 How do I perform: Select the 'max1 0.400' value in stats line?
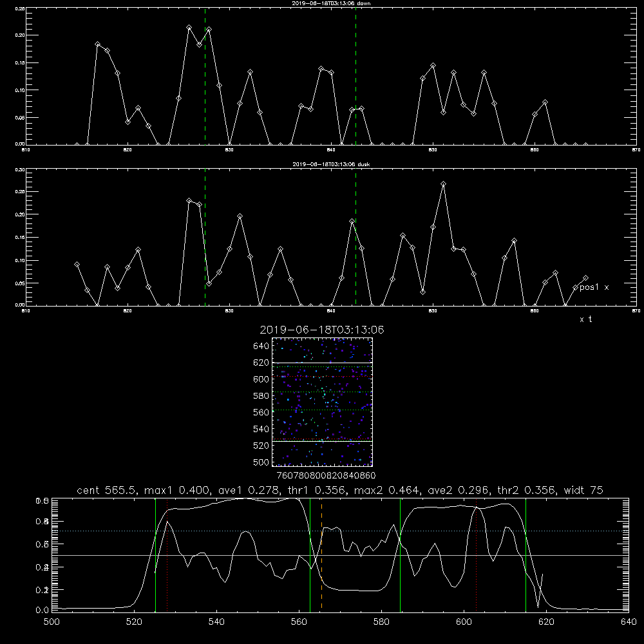click(179, 490)
